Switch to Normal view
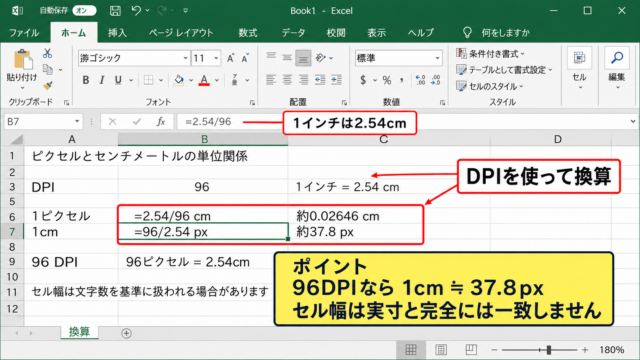This screenshot has width=640, height=360. [411, 350]
